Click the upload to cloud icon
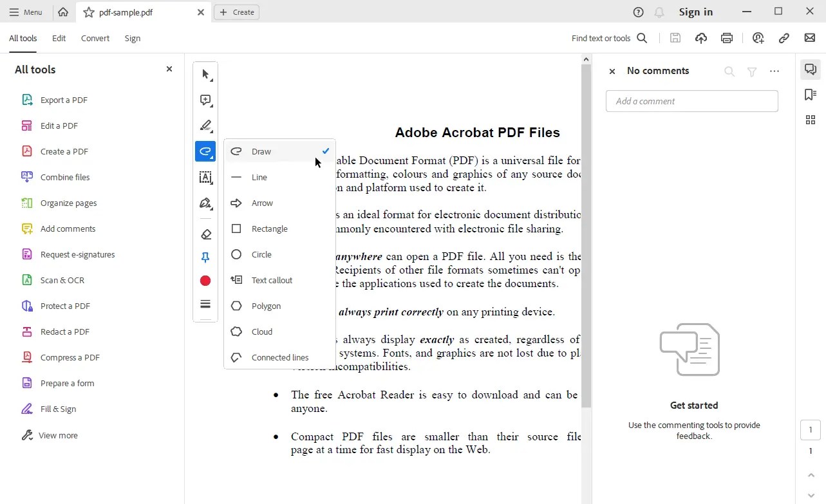The image size is (826, 504). tap(701, 38)
